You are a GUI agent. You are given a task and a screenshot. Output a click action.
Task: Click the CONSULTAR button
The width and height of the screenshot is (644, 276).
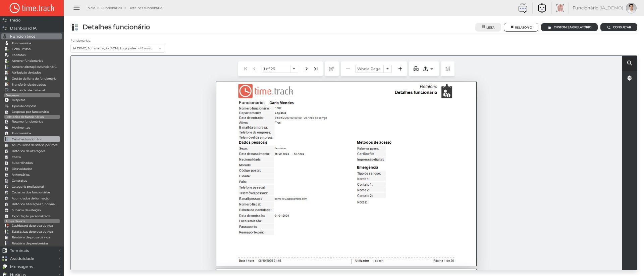[x=619, y=27]
